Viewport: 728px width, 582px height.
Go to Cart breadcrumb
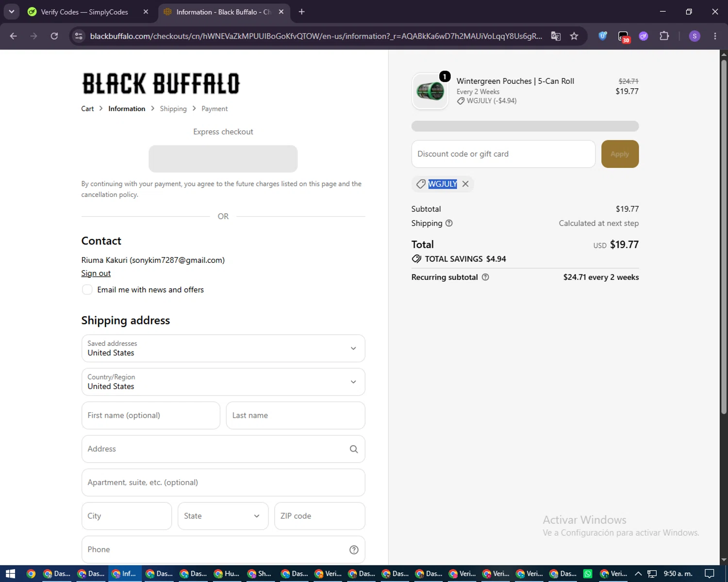coord(87,109)
